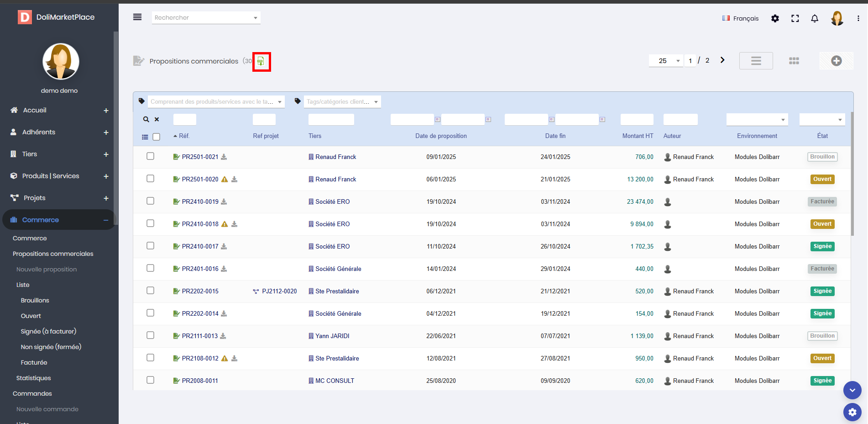868x424 pixels.
Task: Open the notifications bell
Action: coord(814,18)
